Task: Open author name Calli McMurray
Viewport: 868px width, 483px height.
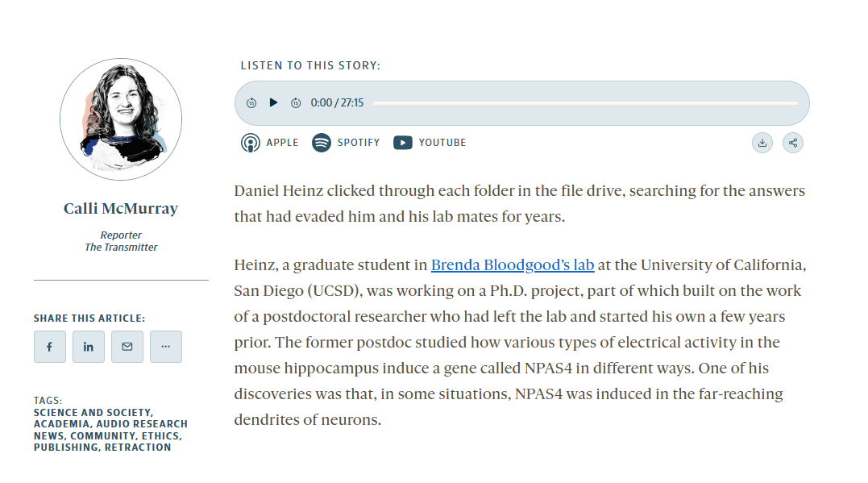Action: [121, 209]
